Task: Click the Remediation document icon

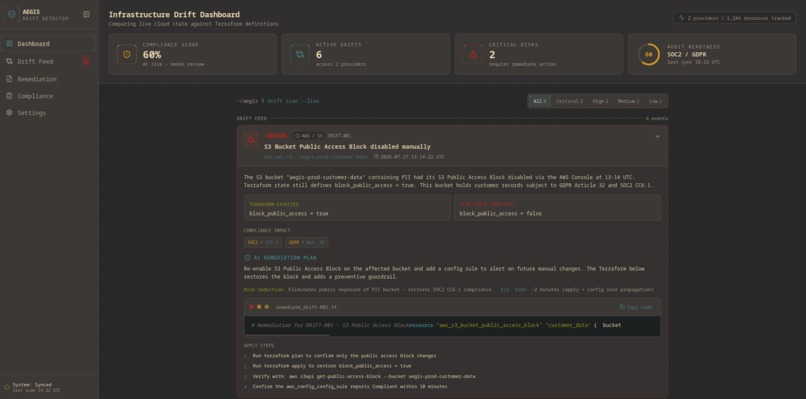Action: coord(9,79)
